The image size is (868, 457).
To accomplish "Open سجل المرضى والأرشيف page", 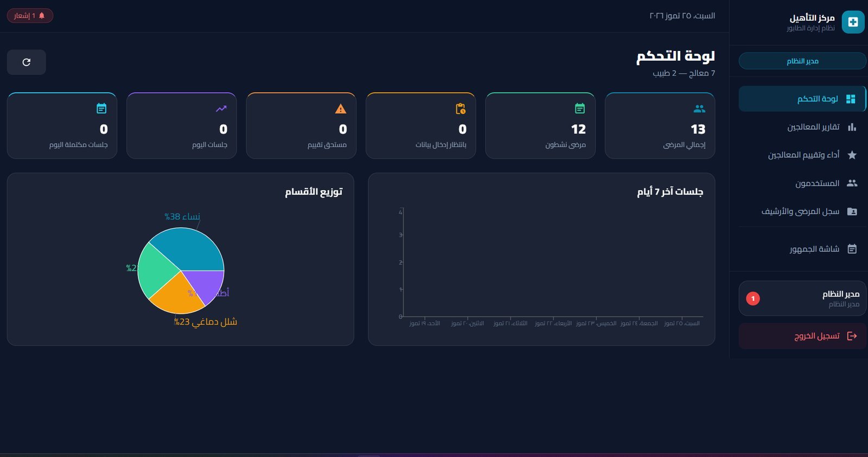I will 802,211.
